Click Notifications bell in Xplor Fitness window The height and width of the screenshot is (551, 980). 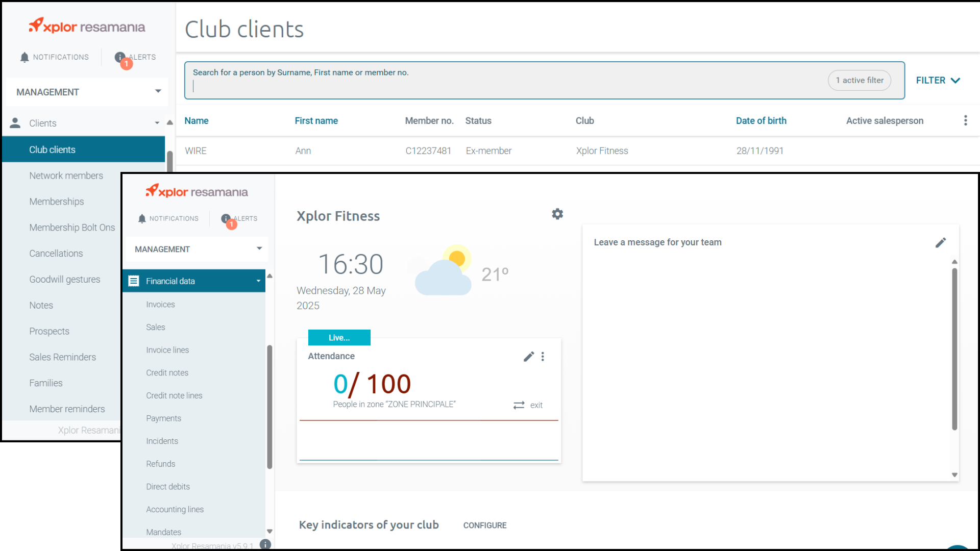(x=142, y=218)
